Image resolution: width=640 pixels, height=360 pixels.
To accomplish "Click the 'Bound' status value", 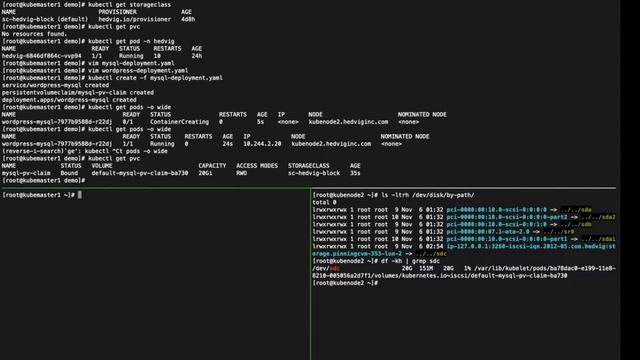I will tap(69, 173).
